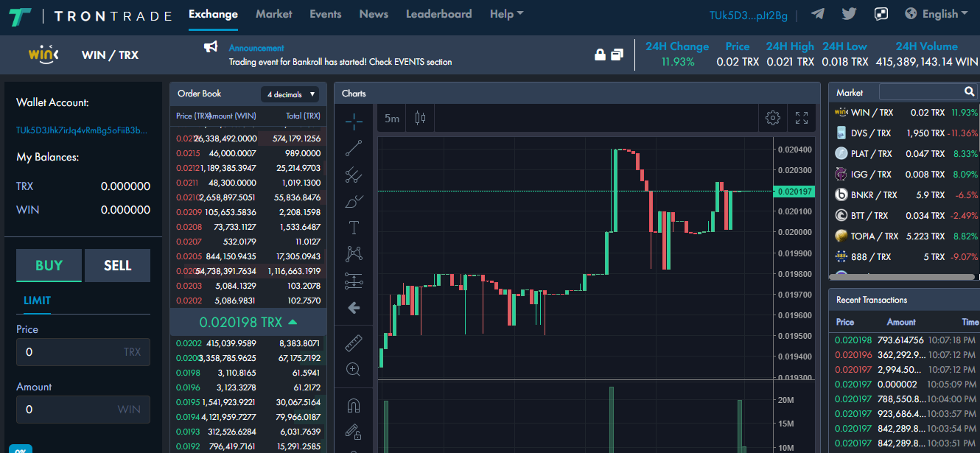Select the ruler measure tool
The height and width of the screenshot is (453, 980).
click(x=354, y=343)
